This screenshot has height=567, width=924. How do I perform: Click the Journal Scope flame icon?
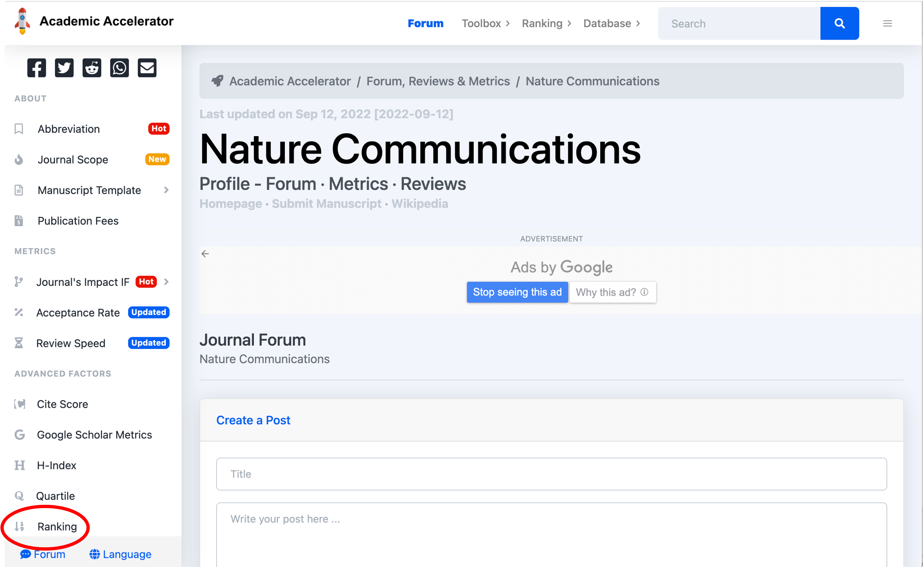19,159
